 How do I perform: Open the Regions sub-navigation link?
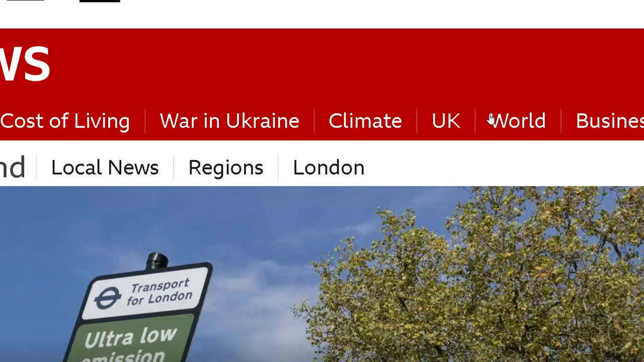(x=226, y=168)
